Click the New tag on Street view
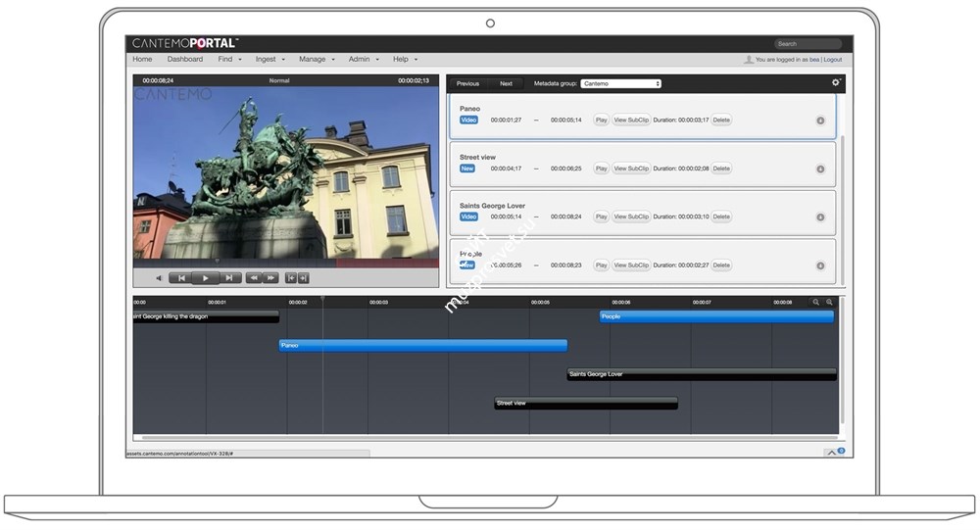Image resolution: width=980 pixels, height=530 pixels. pyautogui.click(x=467, y=169)
